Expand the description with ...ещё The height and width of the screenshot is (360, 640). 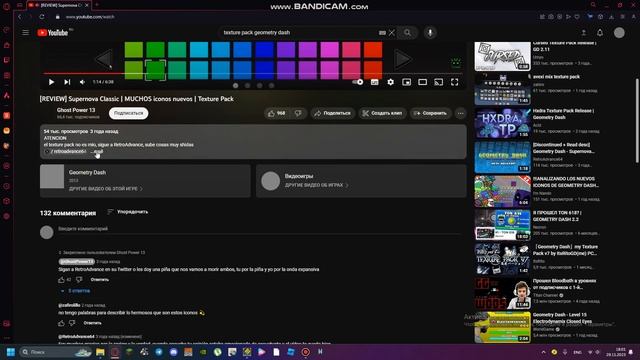click(x=98, y=151)
